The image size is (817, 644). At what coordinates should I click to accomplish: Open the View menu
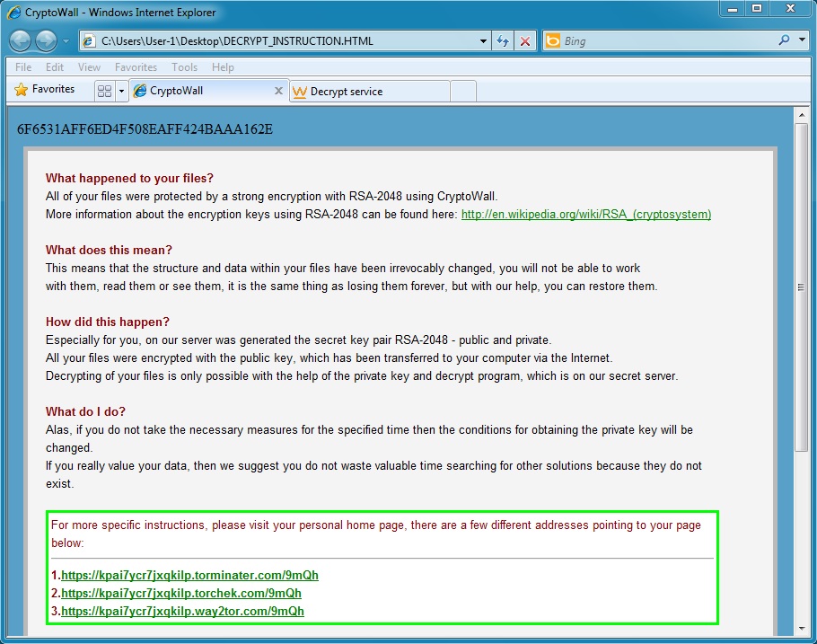click(89, 67)
